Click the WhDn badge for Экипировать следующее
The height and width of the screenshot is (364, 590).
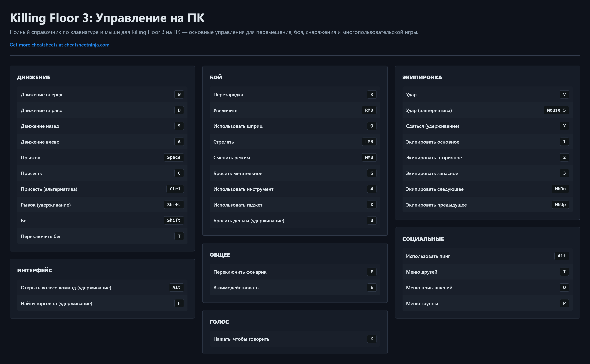pos(560,189)
